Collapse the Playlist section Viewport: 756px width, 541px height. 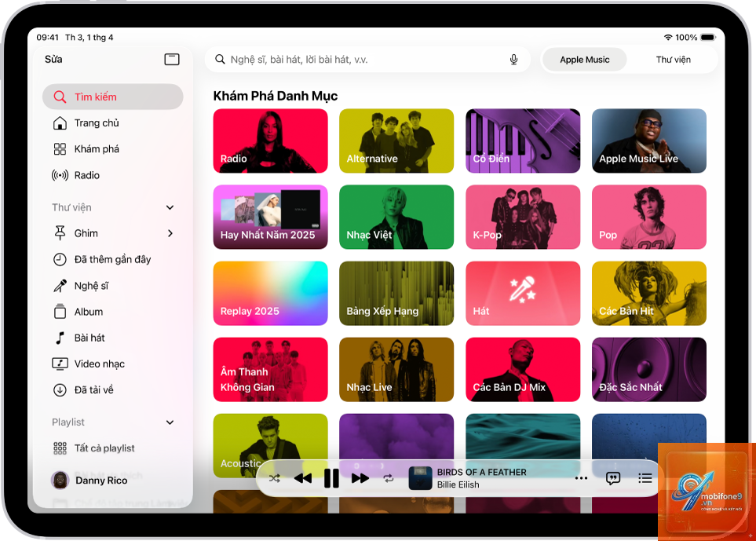click(170, 422)
